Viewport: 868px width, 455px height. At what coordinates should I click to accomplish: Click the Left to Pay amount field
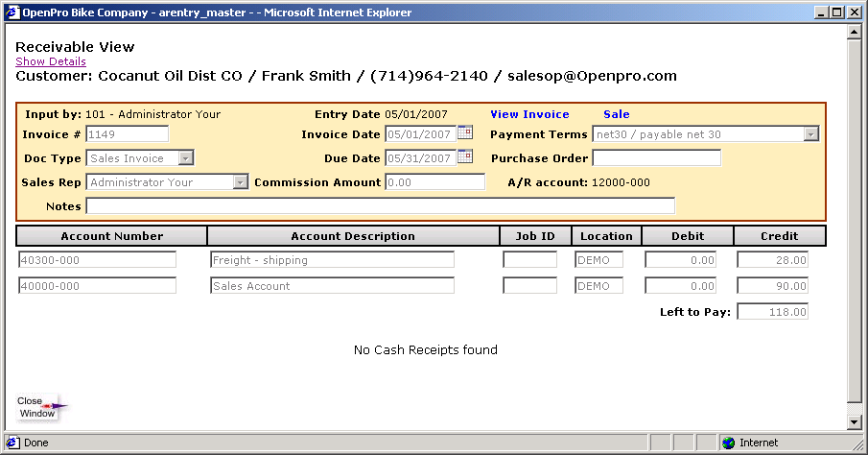[x=772, y=312]
